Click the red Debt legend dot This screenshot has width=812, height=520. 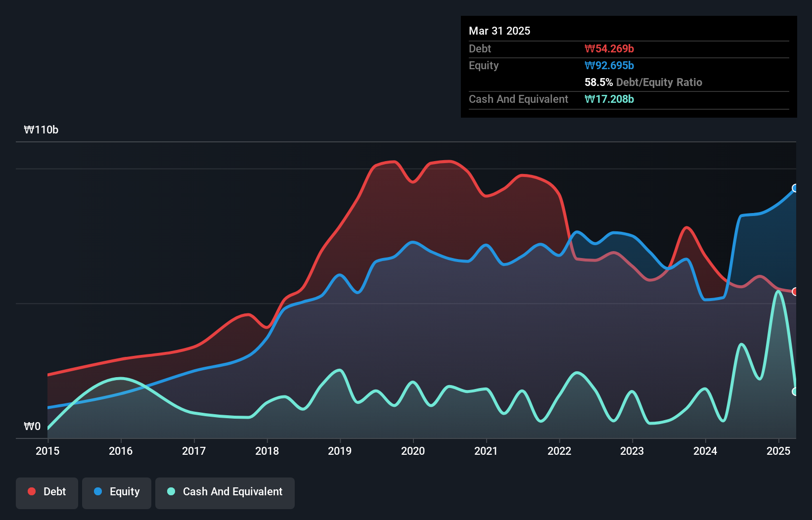[x=32, y=491]
